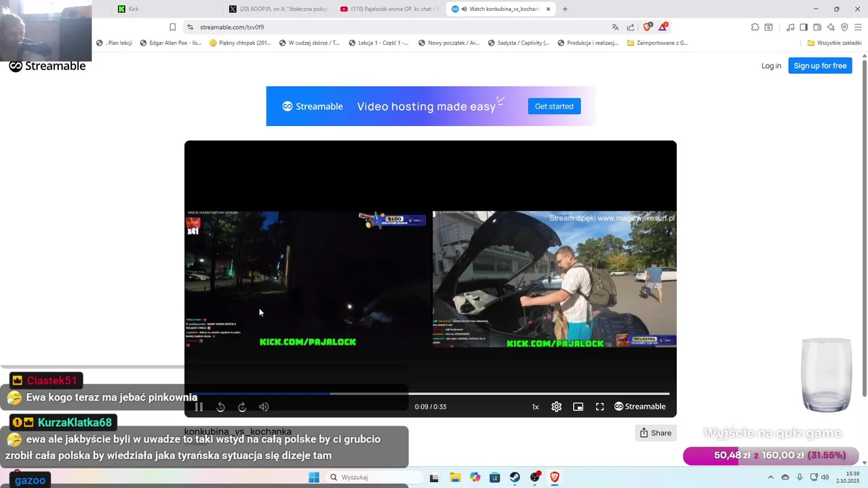
Task: Click the Streamable logo in player bar
Action: point(639,407)
